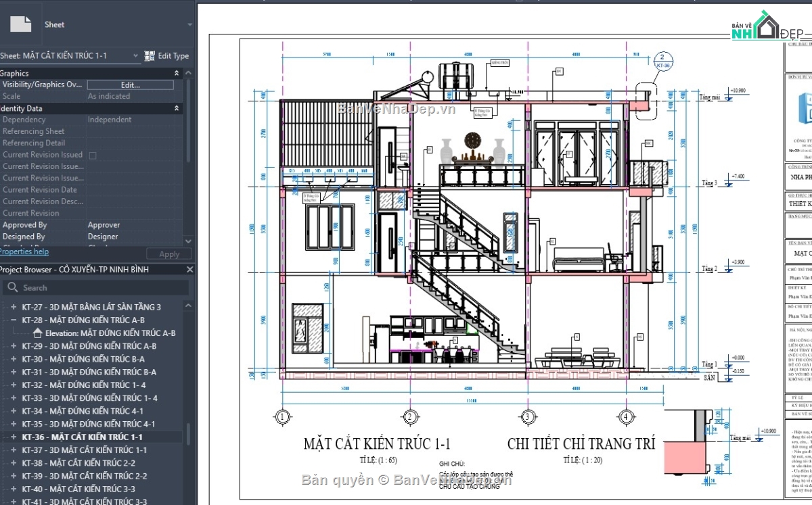
Task: Click the properties panel scroll-up arrow
Action: coord(189,73)
